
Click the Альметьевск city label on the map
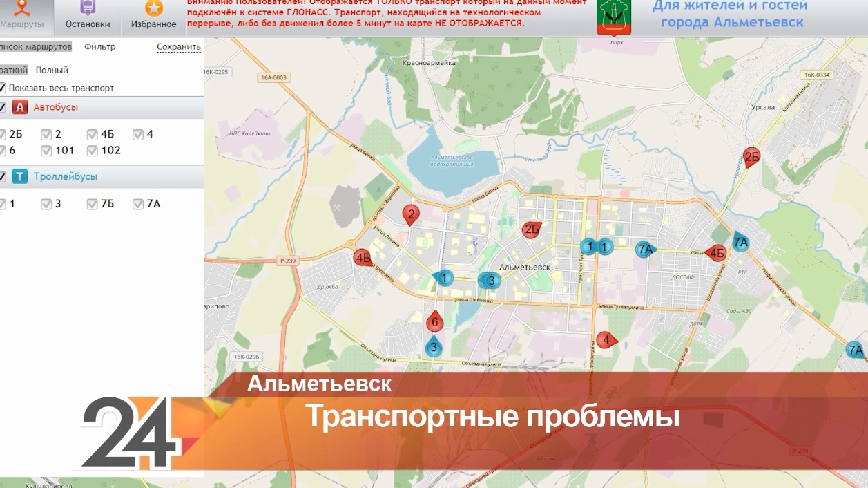[x=524, y=267]
